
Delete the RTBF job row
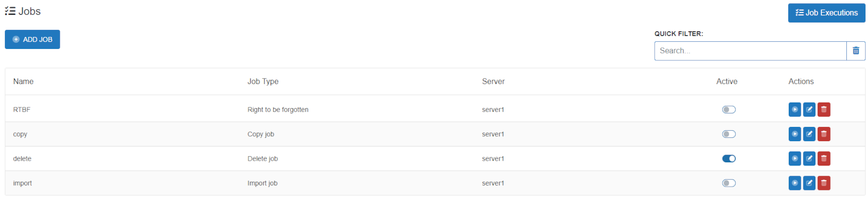[824, 110]
